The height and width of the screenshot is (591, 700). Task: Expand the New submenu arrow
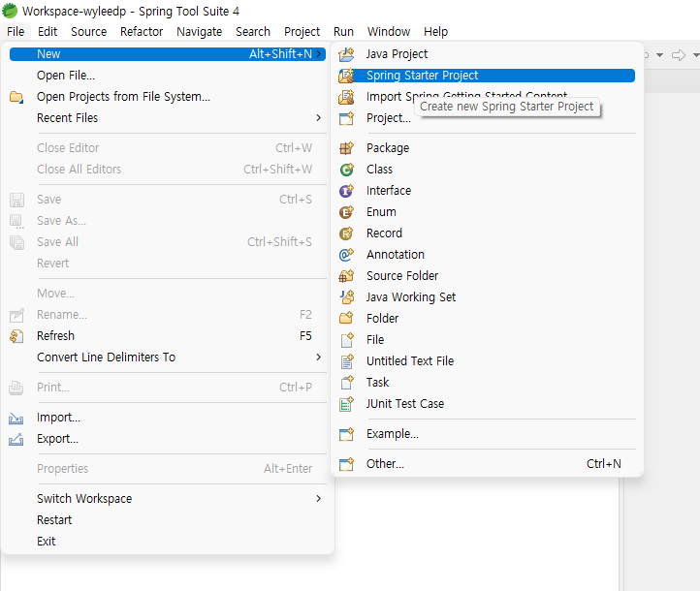(319, 54)
